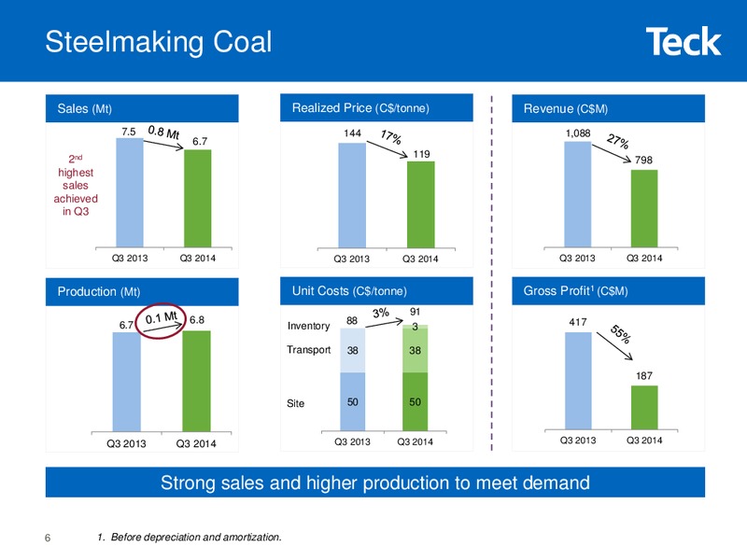The width and height of the screenshot is (747, 560).
Task: Click the 1,088 Revenue value
Action: pos(578,133)
